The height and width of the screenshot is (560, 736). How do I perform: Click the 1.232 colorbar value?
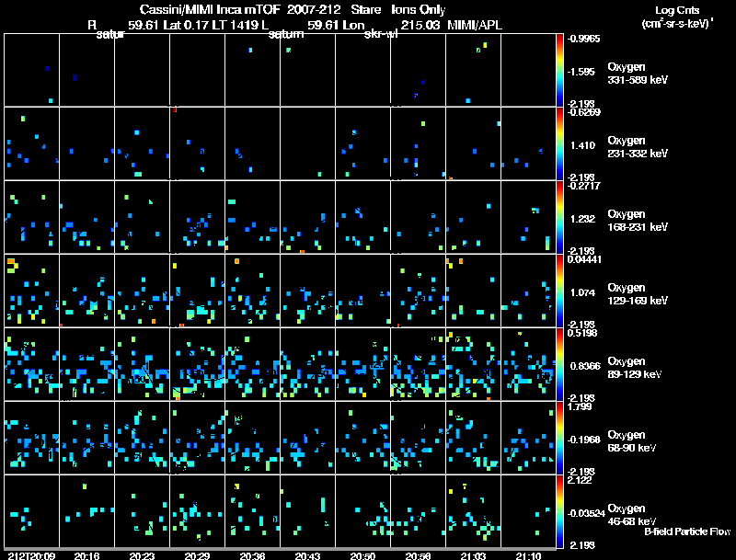[x=582, y=219]
